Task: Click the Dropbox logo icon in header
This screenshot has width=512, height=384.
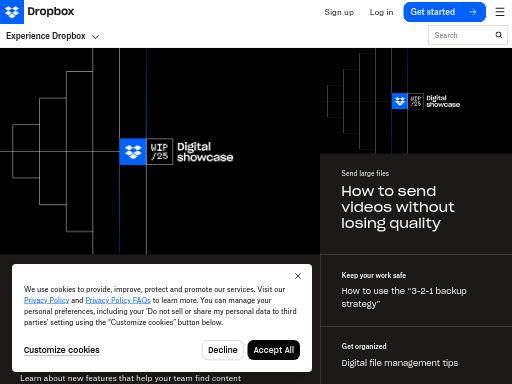Action: [12, 12]
